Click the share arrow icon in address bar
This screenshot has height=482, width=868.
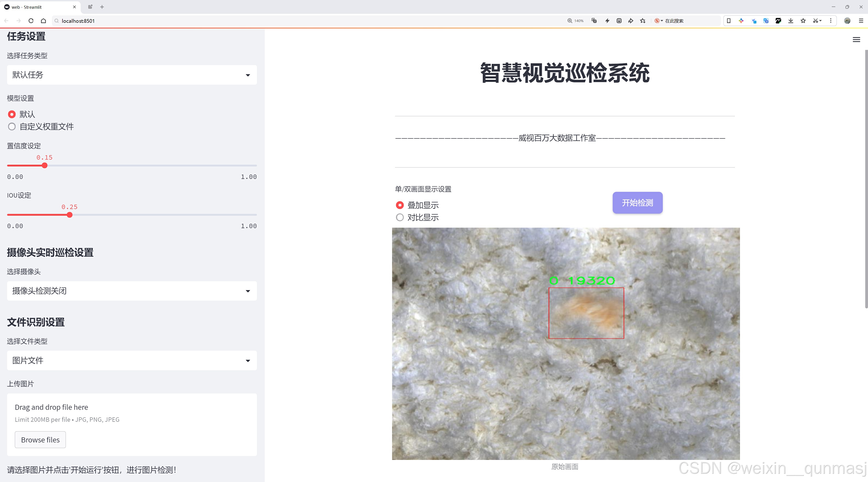pos(630,21)
